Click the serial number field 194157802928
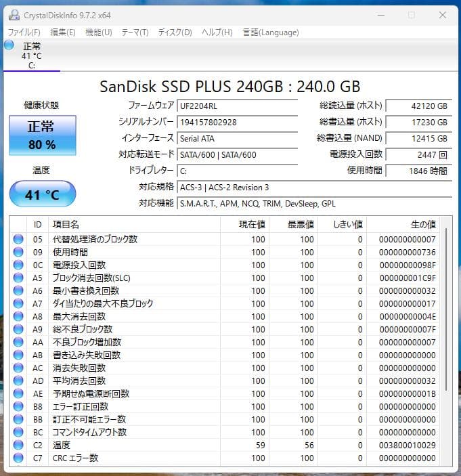The width and height of the screenshot is (461, 476). (237, 122)
